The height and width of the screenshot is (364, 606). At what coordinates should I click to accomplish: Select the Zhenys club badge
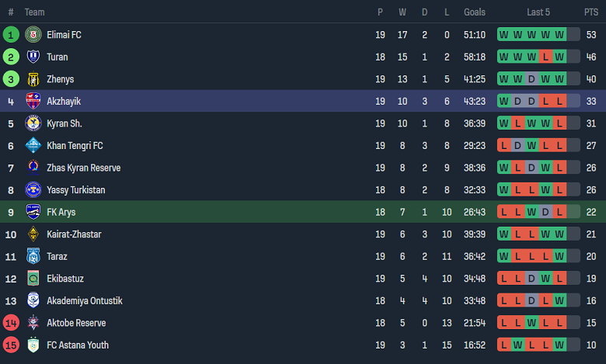[33, 79]
